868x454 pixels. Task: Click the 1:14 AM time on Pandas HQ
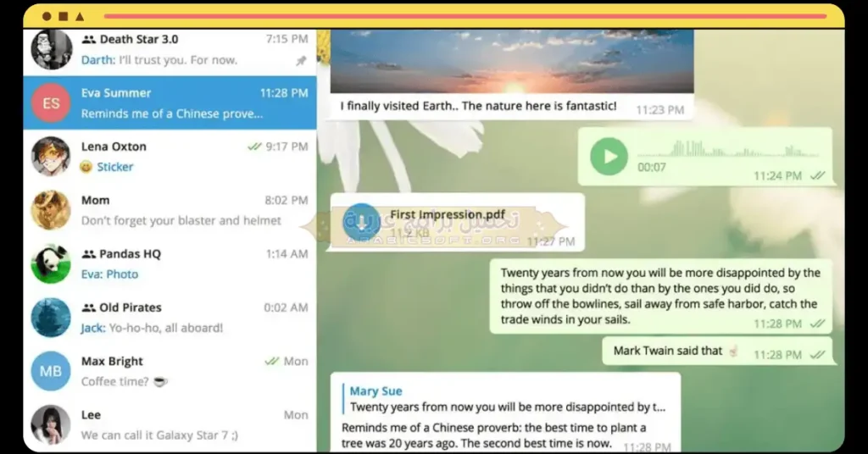(287, 254)
